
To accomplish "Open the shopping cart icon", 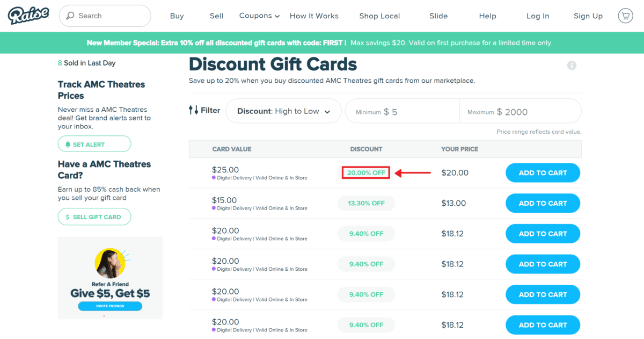I will [x=625, y=16].
